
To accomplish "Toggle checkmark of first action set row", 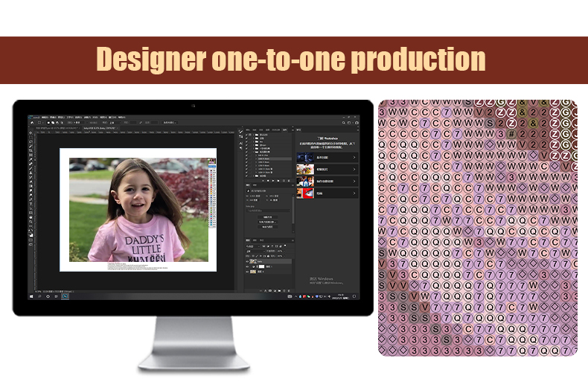I will 246,135.
